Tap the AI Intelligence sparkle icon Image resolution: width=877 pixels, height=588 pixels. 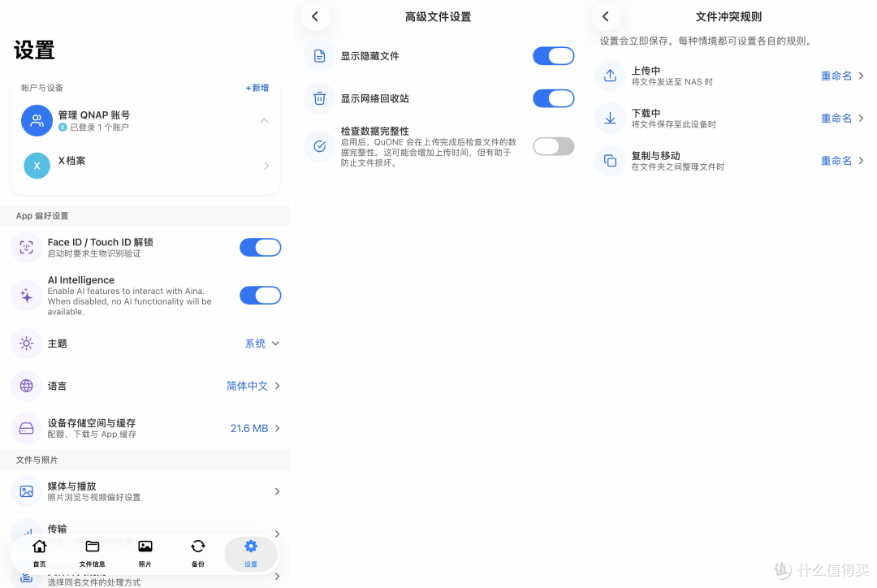pyautogui.click(x=26, y=296)
